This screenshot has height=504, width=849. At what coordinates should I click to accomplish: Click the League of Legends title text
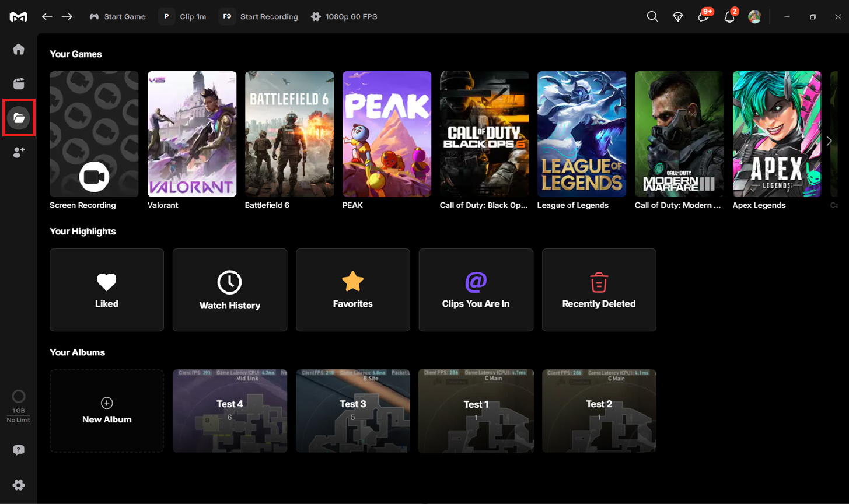point(573,205)
